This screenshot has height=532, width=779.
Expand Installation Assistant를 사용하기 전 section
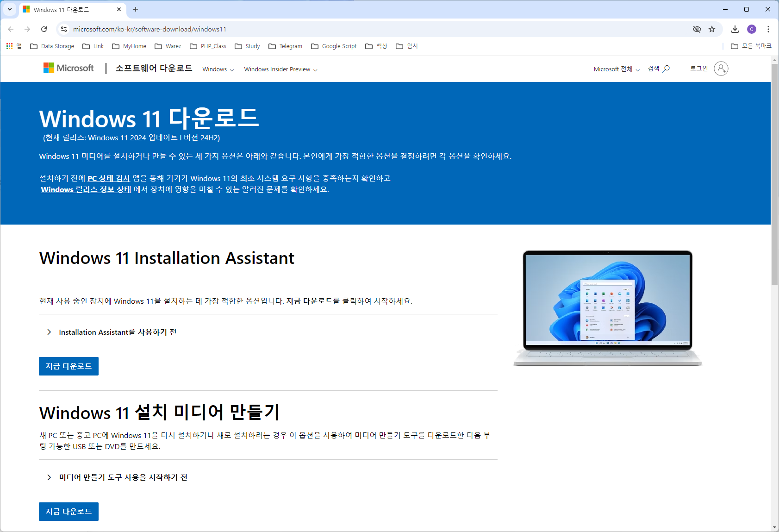pos(111,332)
